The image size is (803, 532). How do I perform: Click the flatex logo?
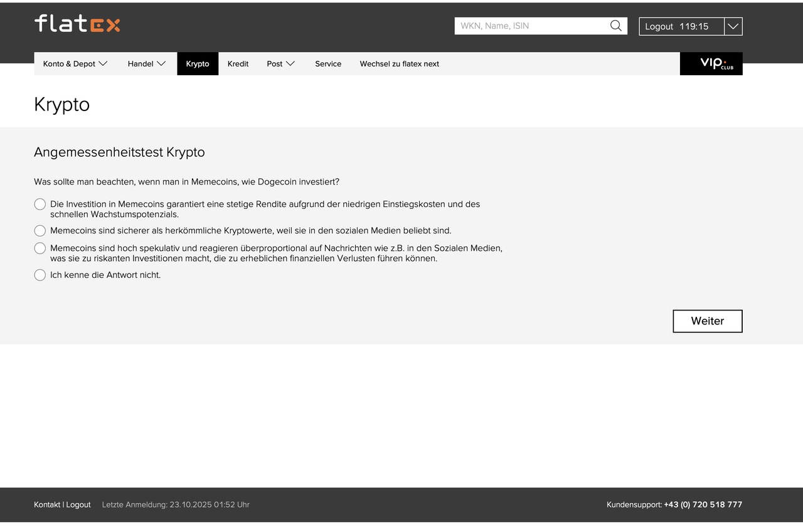click(x=77, y=24)
